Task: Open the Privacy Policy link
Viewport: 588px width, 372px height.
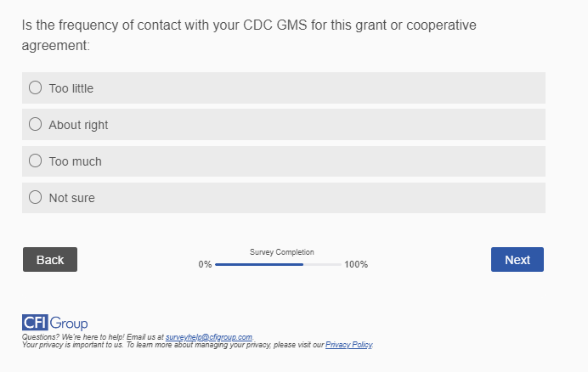Action: 348,345
